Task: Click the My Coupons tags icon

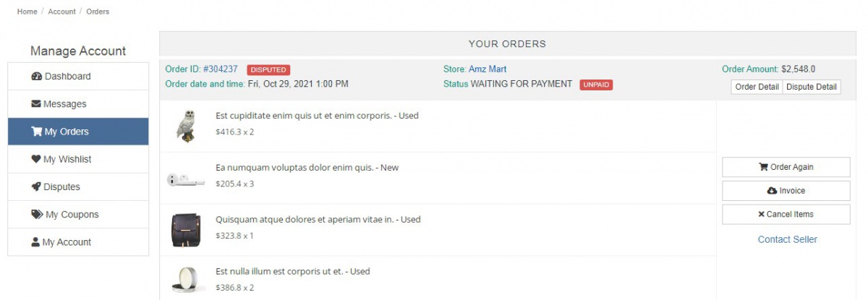Action: (37, 215)
